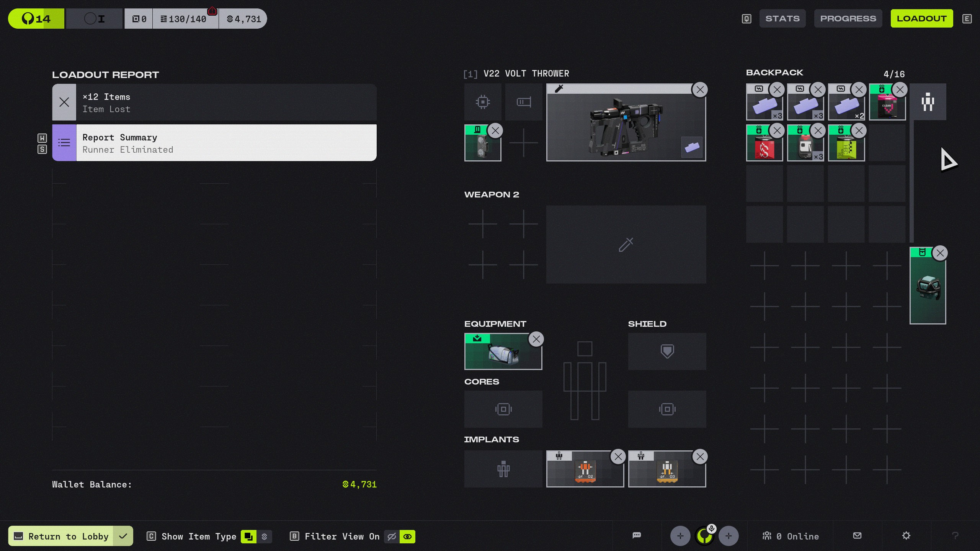Select the weapon magazine mod slot
Image resolution: width=980 pixels, height=551 pixels.
click(x=523, y=102)
